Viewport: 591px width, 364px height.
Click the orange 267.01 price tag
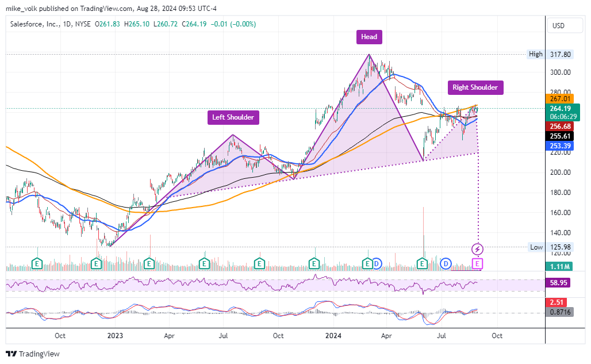560,99
